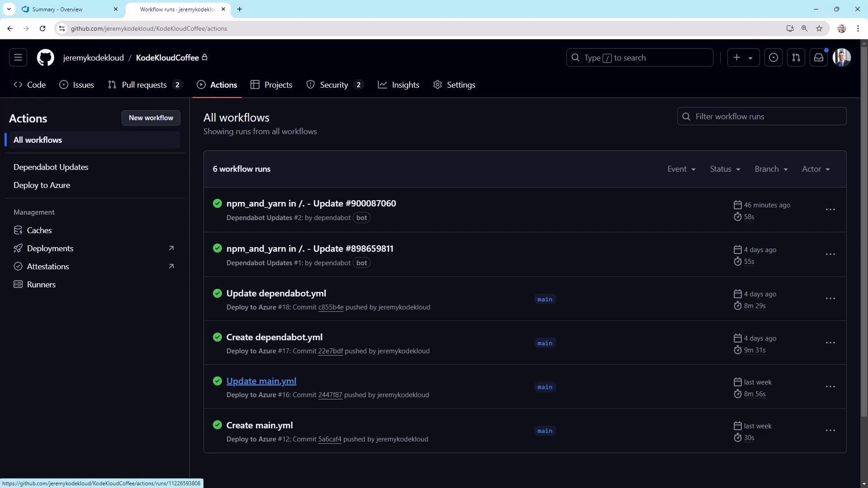Open options for npm_and_yarn Update #898659811 run
Image resolution: width=868 pixels, height=488 pixels.
pyautogui.click(x=830, y=254)
